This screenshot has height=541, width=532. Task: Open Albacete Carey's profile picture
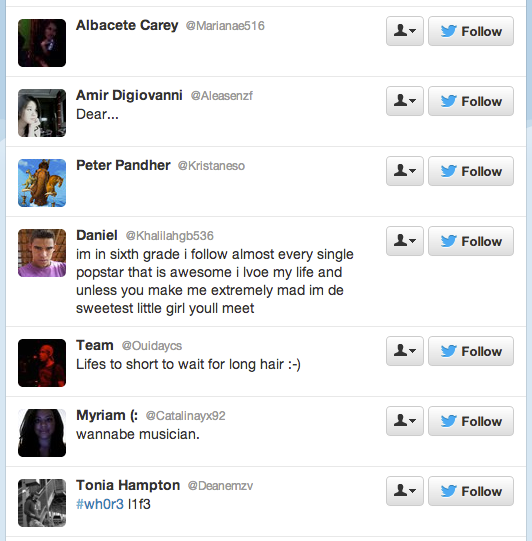pos(42,43)
